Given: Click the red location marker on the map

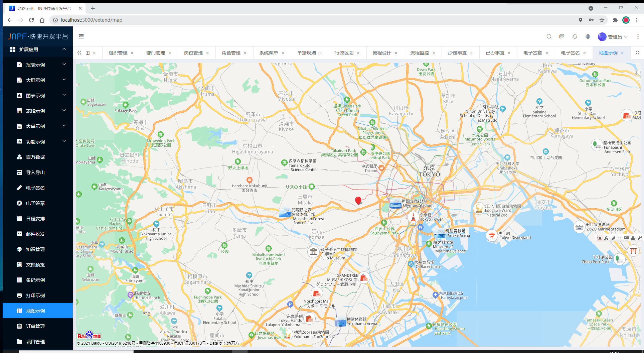Looking at the screenshot, I should [358, 200].
